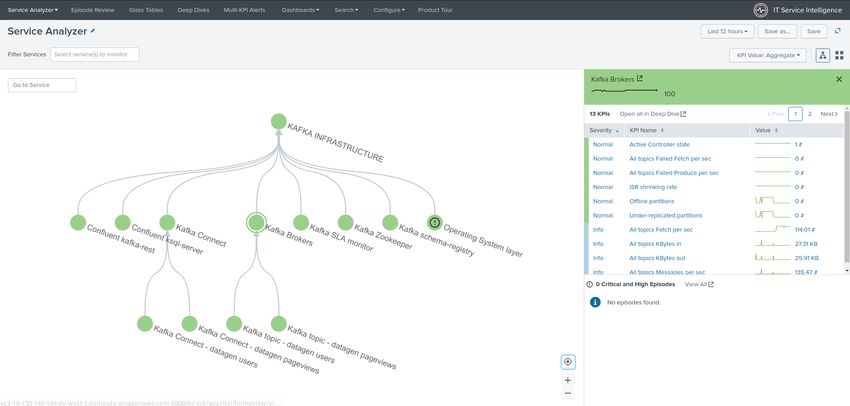Screen dimensions: 850x406
Task: Open the Search dropdown menu
Action: tap(346, 10)
